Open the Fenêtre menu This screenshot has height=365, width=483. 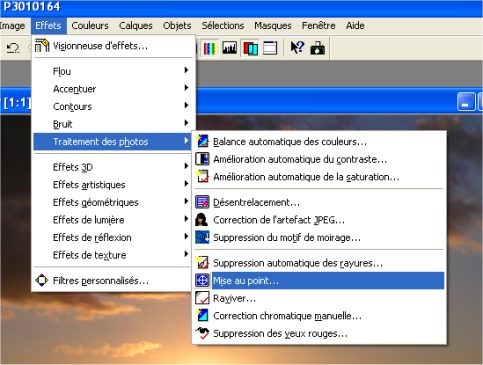[x=318, y=26]
